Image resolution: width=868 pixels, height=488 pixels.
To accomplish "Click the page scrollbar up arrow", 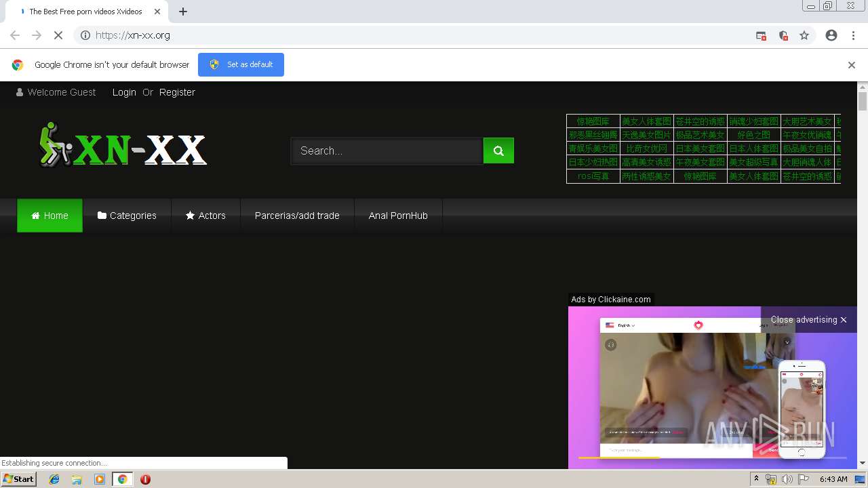I will pos(863,88).
